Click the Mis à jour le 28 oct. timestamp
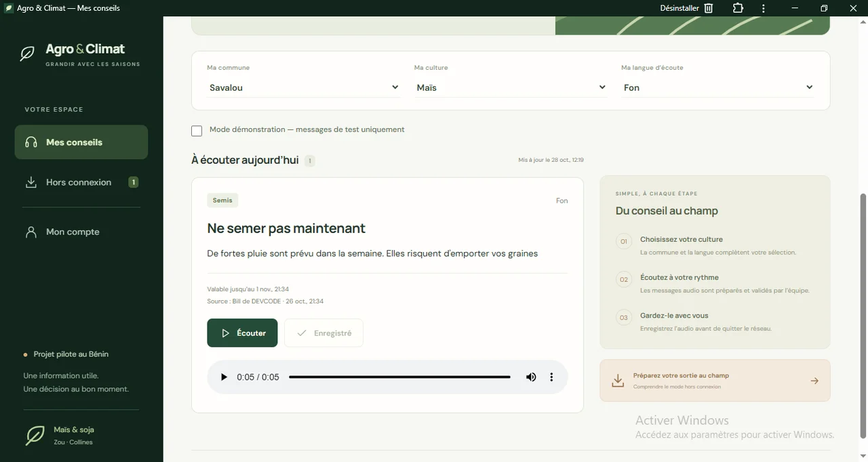 551,160
